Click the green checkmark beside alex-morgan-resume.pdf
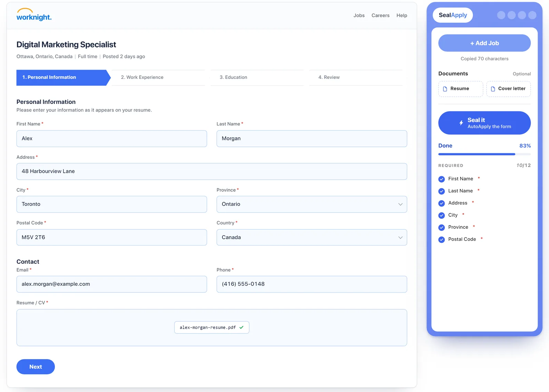549x392 pixels. click(242, 327)
